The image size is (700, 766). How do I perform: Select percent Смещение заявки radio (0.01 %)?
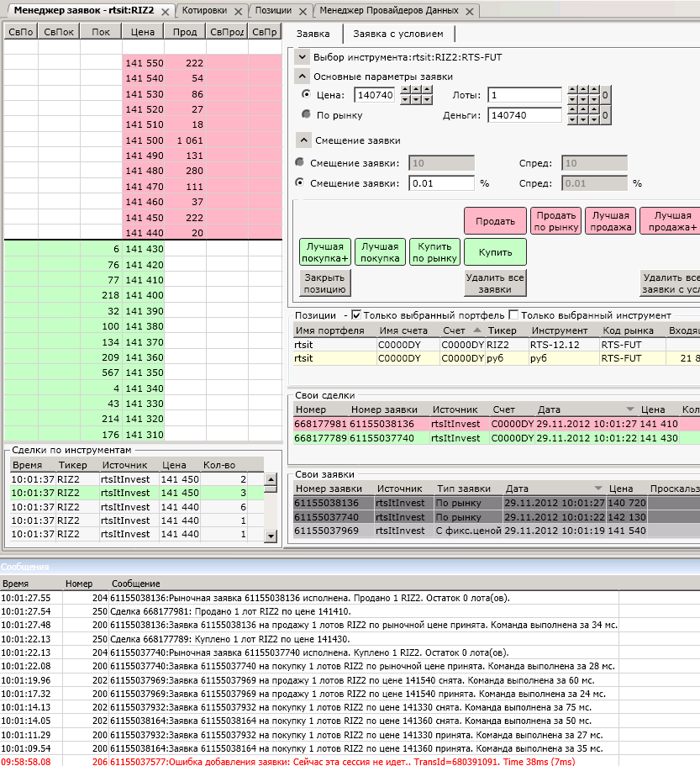[x=300, y=182]
